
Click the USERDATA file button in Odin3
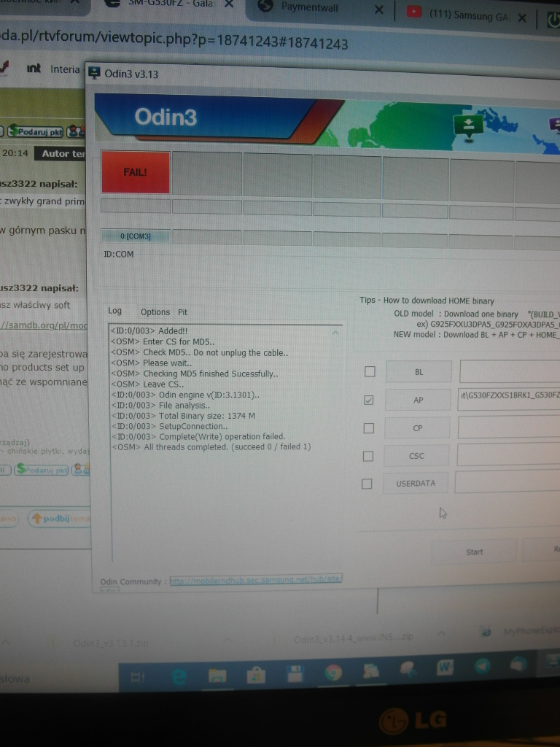[x=415, y=483]
